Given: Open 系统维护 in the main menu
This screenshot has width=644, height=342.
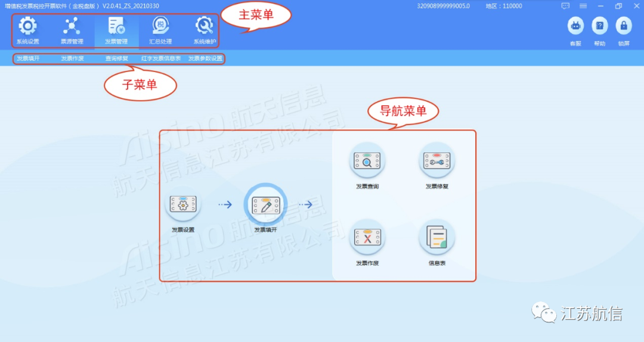Looking at the screenshot, I should pos(205,30).
